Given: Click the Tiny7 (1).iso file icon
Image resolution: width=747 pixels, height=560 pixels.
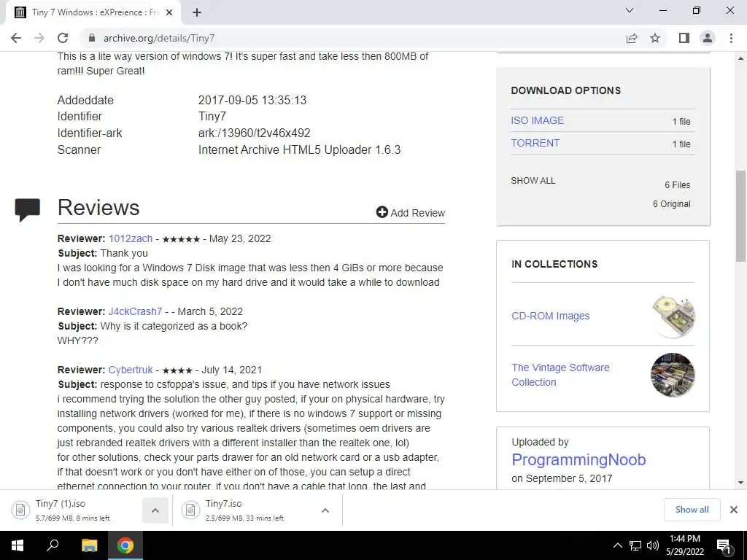Looking at the screenshot, I should point(20,510).
